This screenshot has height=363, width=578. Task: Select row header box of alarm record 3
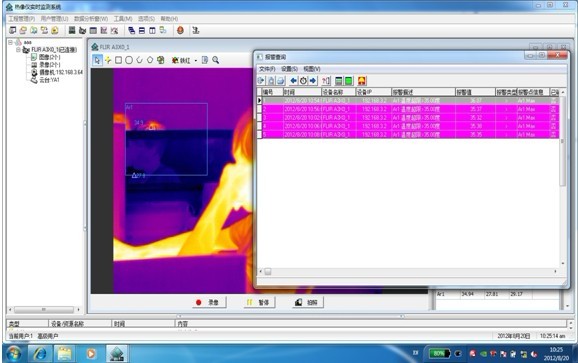260,118
